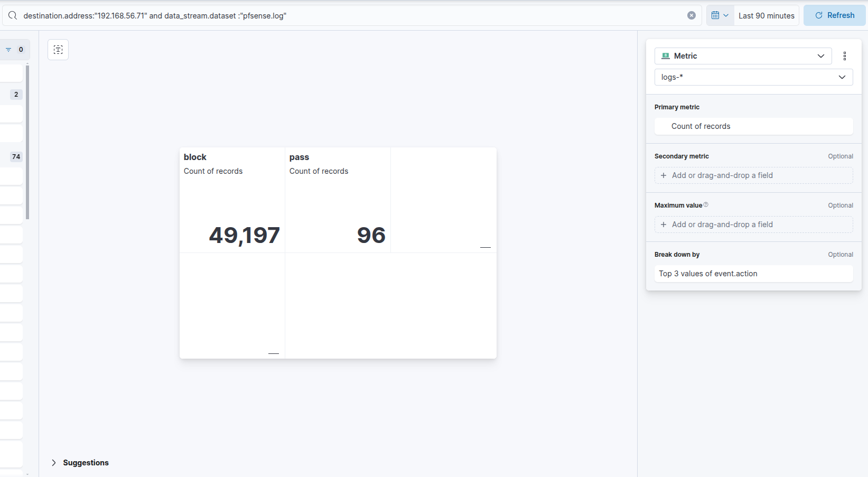This screenshot has width=868, height=477.
Task: Open the text appearance settings icon
Action: [x=58, y=50]
